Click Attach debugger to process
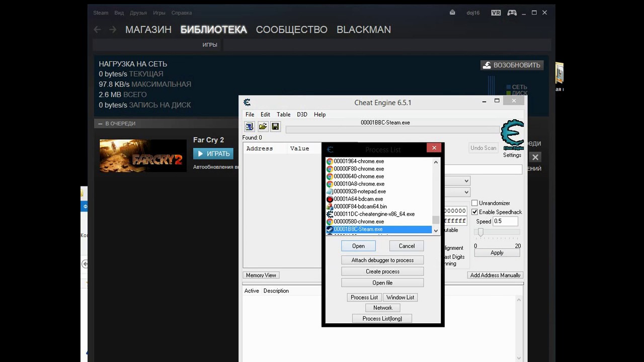The width and height of the screenshot is (644, 362). [x=382, y=260]
